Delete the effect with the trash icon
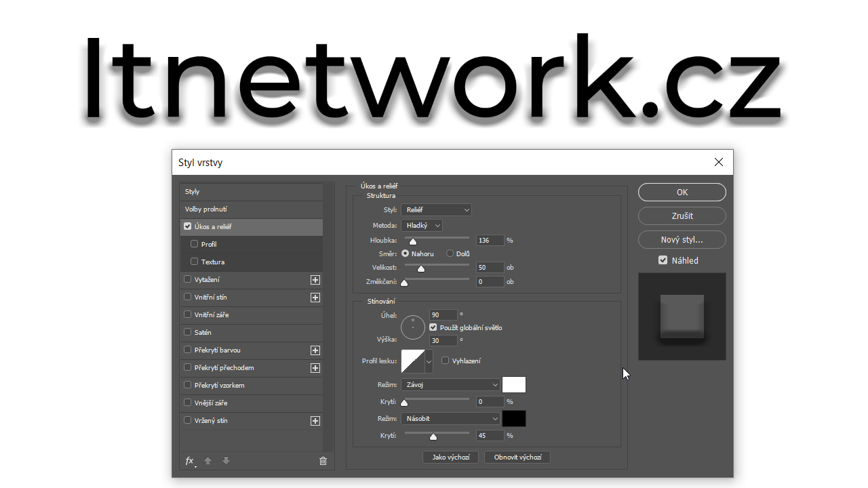 pyautogui.click(x=323, y=461)
